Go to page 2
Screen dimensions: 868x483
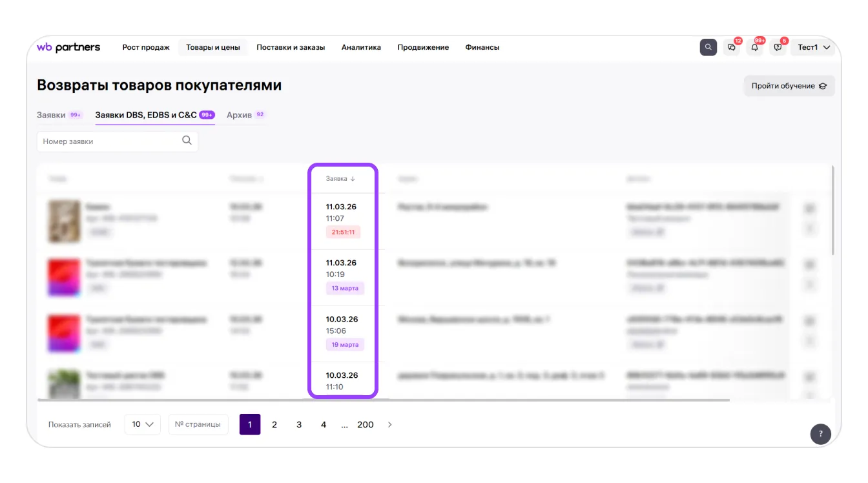274,424
